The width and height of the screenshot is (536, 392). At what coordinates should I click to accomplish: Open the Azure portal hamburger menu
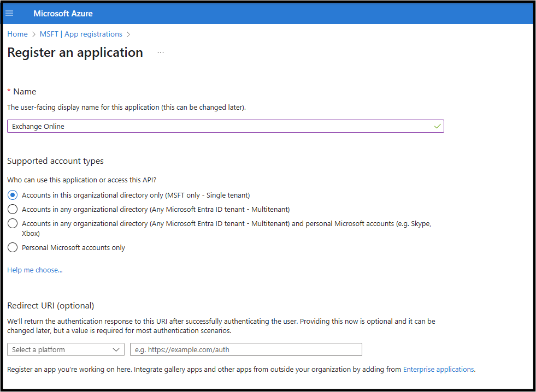point(9,13)
